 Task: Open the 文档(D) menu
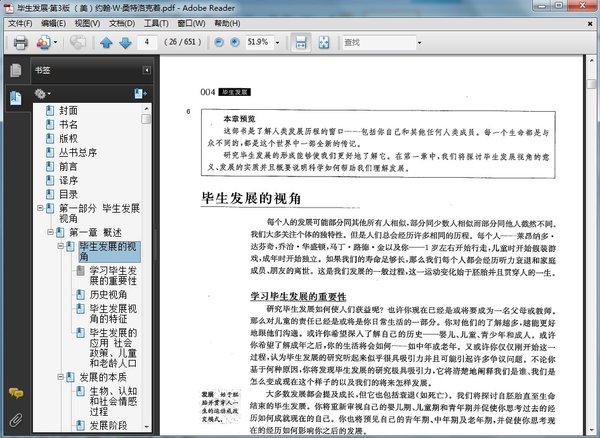tap(122, 23)
